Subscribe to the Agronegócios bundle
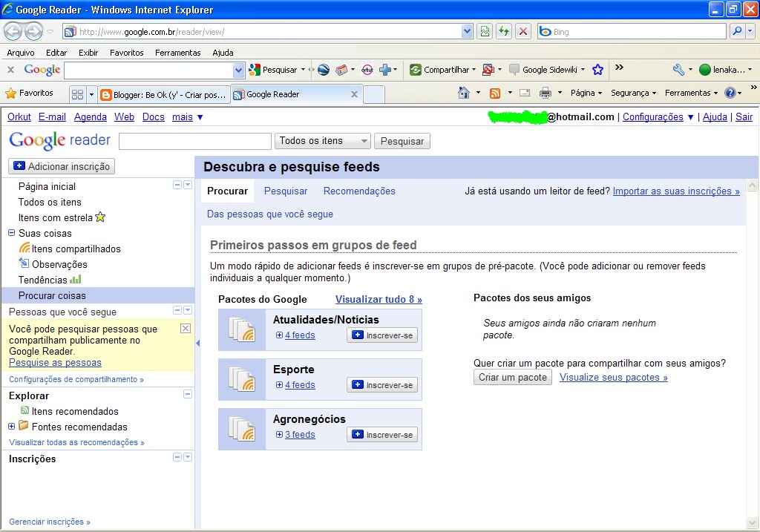 [x=382, y=435]
